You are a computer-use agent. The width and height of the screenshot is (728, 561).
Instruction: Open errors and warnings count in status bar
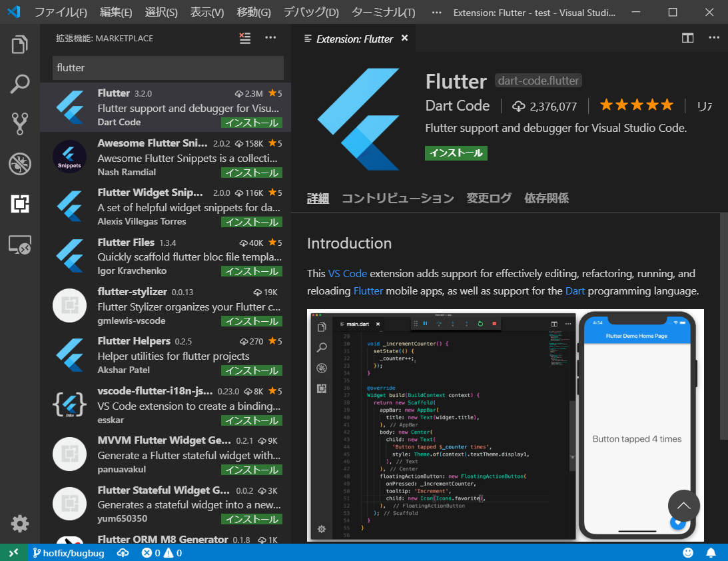tap(162, 552)
